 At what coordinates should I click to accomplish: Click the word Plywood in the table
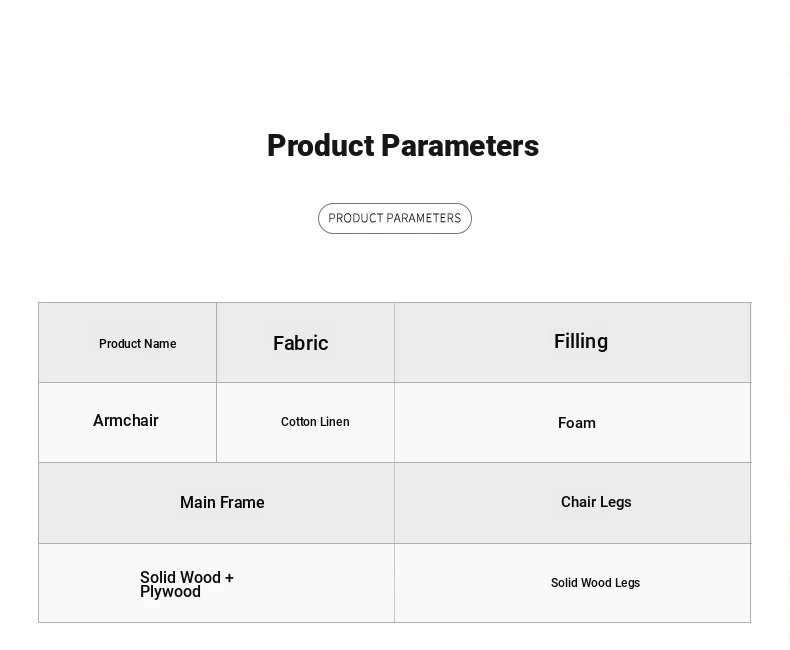170,592
